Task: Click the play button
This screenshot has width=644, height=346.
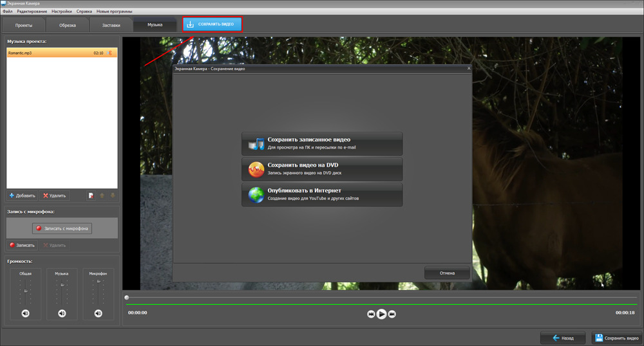Action: coord(381,314)
